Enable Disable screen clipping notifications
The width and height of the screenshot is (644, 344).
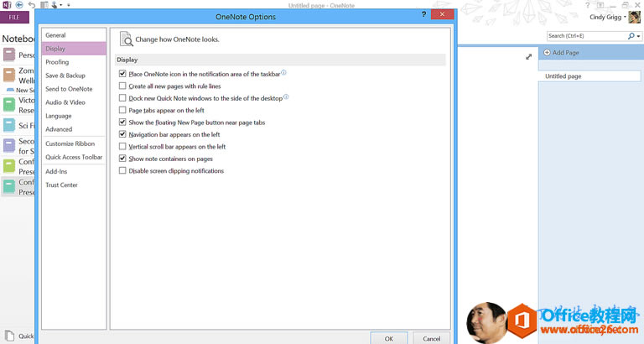click(x=122, y=170)
